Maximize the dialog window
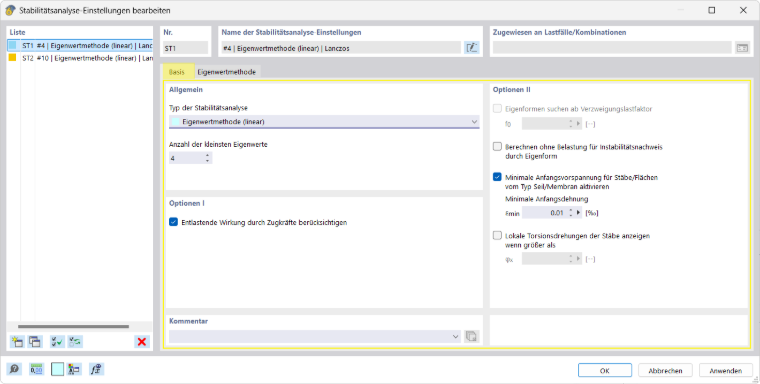 [x=712, y=10]
